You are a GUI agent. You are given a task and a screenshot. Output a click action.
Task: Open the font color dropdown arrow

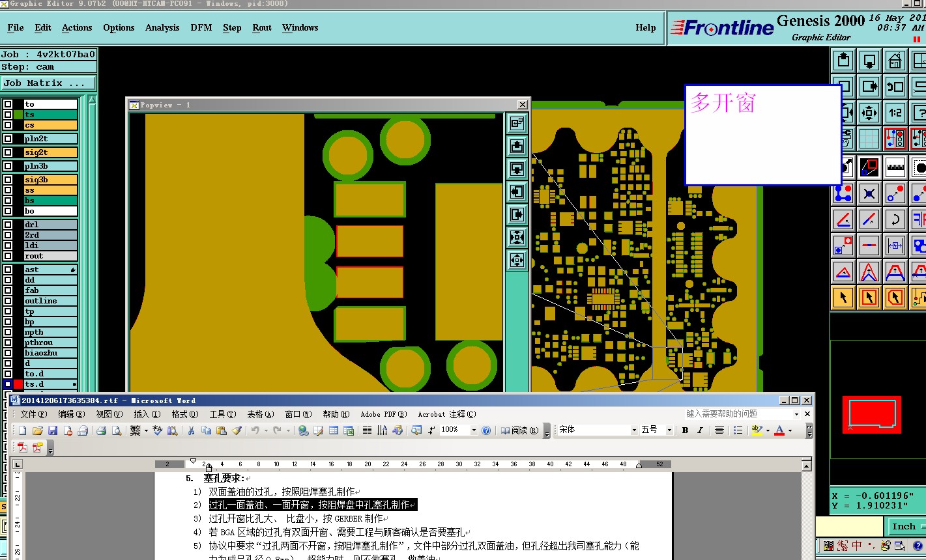click(790, 430)
